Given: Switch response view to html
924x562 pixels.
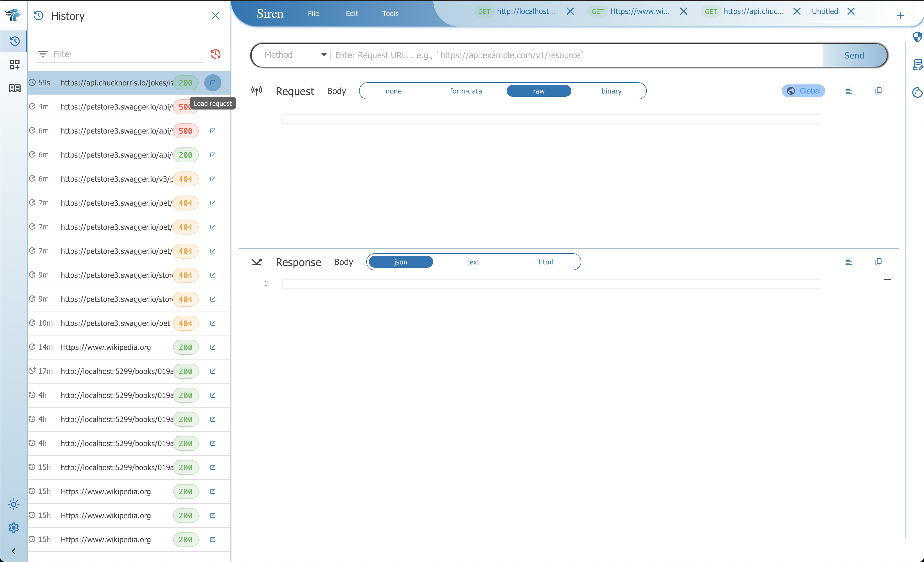Looking at the screenshot, I should coord(546,262).
